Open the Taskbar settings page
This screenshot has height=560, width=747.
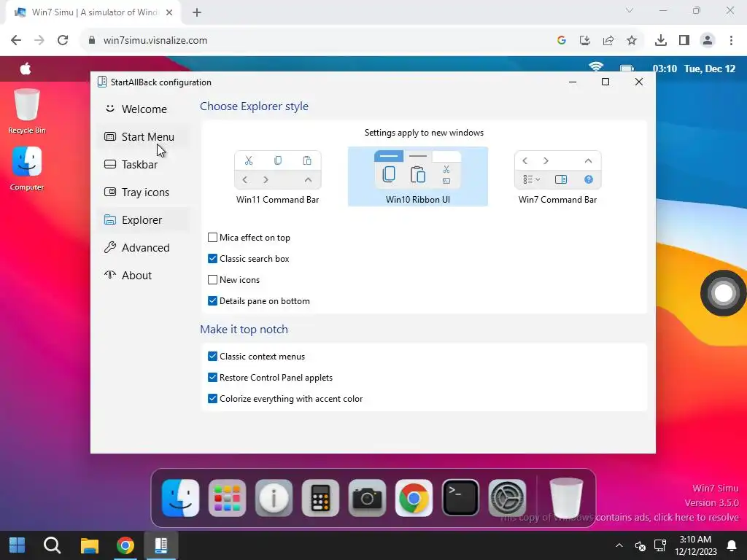click(x=143, y=164)
